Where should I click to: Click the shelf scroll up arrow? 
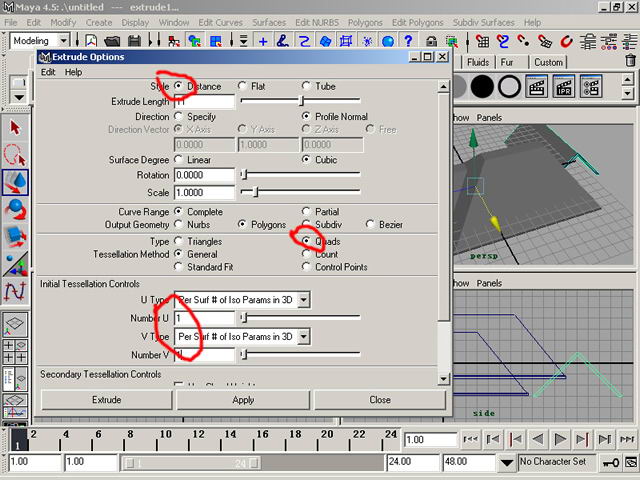(628, 79)
